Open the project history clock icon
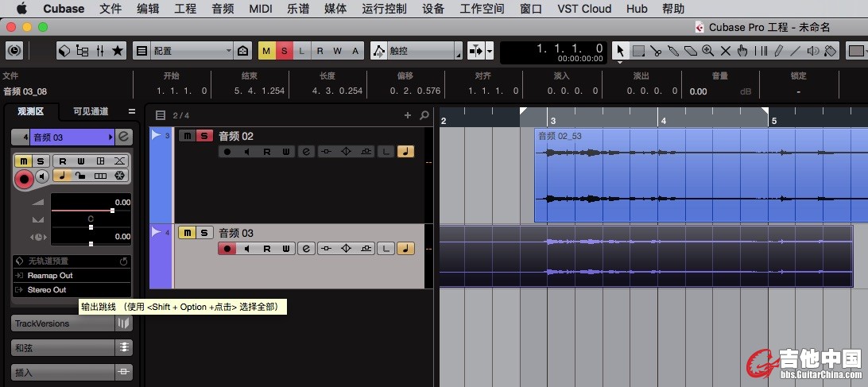868x387 pixels. (x=14, y=51)
